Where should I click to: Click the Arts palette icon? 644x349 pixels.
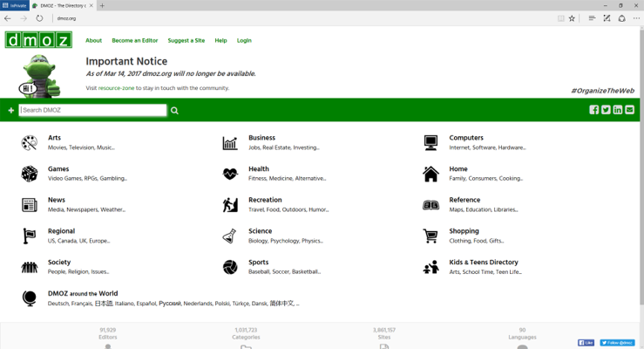pos(29,142)
